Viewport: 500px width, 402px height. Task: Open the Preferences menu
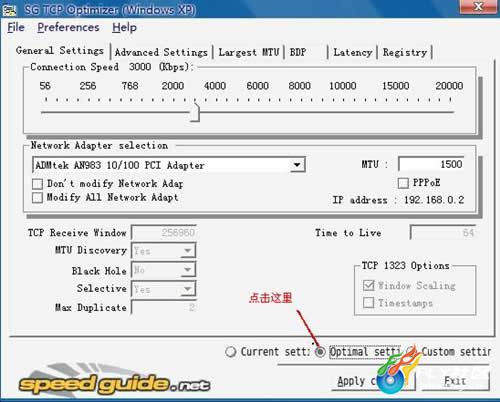click(x=68, y=27)
